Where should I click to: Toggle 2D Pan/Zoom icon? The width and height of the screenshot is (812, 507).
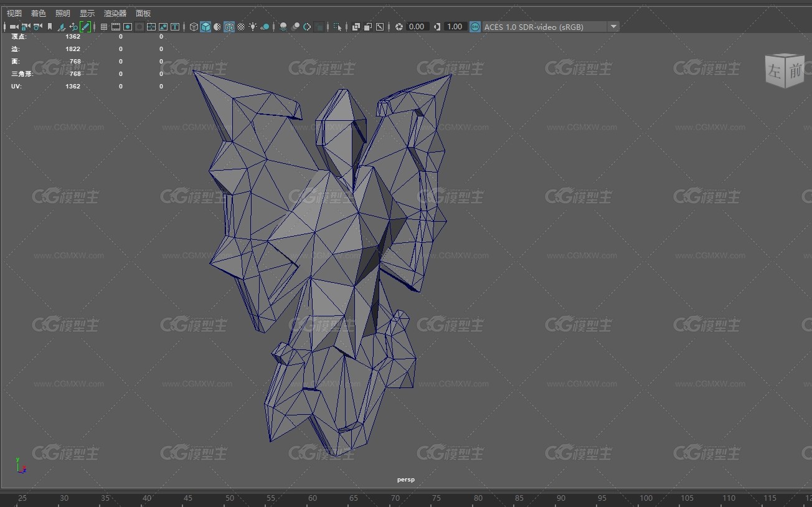pyautogui.click(x=73, y=27)
